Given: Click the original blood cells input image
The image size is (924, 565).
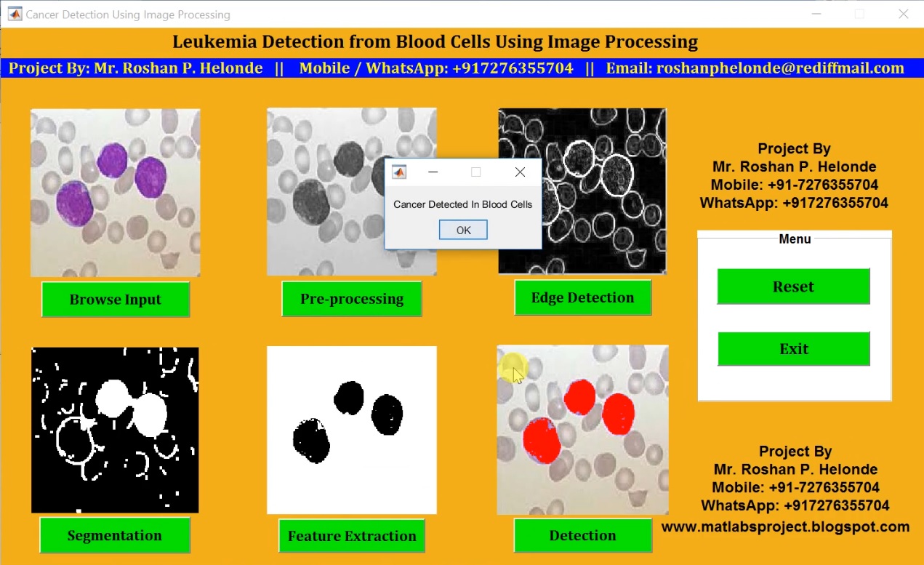Looking at the screenshot, I should point(115,193).
